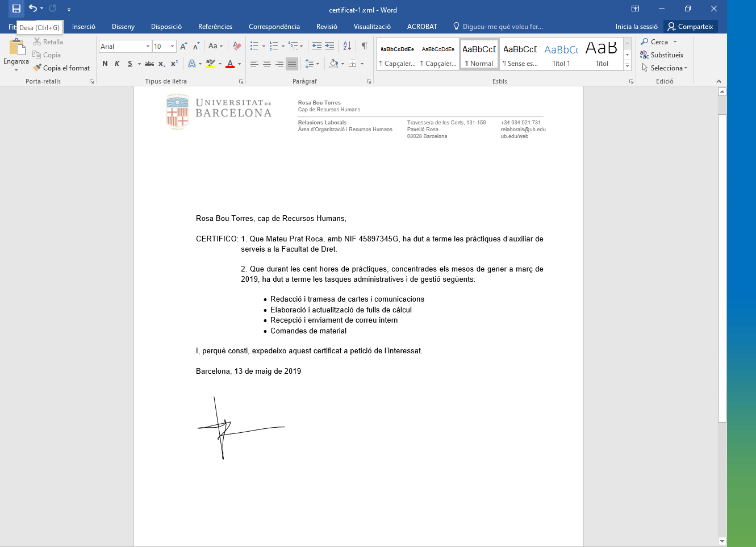This screenshot has height=547, width=756.
Task: Open the font size dropdown
Action: pos(172,47)
